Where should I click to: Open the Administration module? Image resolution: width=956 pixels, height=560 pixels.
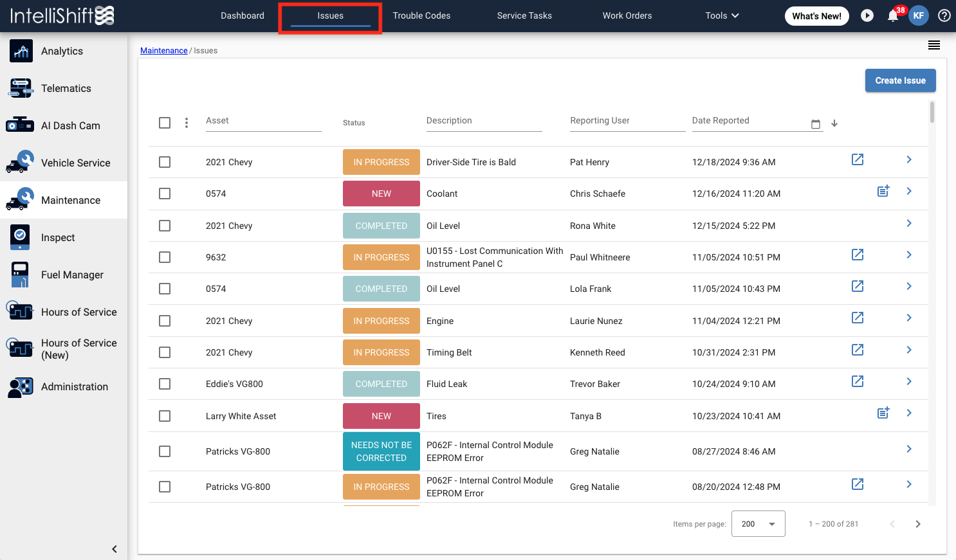coord(64,386)
